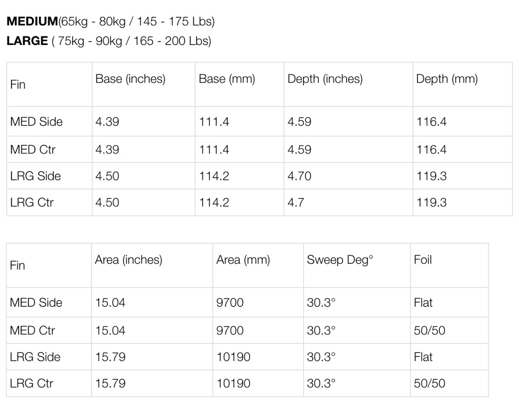
Task: Click the Flat foil value for MED Side
Action: [x=423, y=302]
